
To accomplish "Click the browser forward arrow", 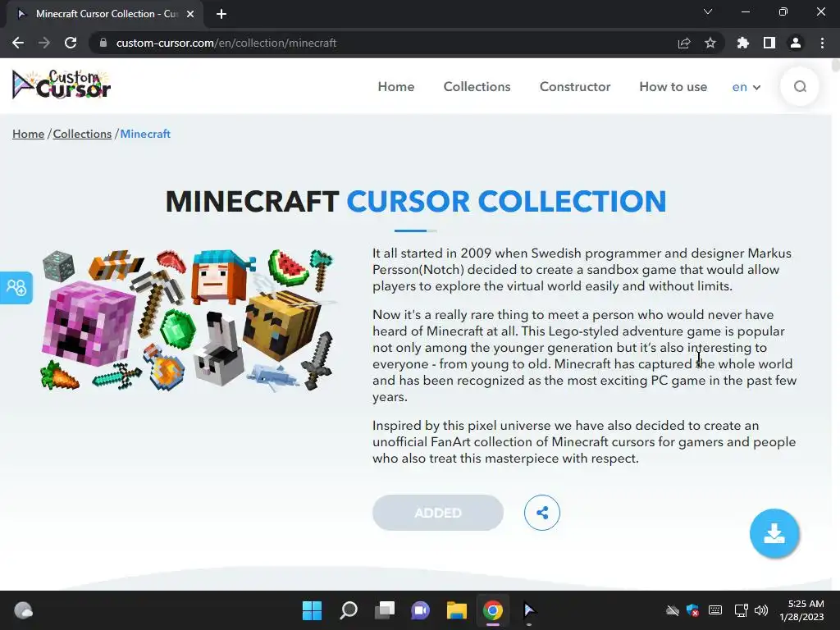I will 44,43.
